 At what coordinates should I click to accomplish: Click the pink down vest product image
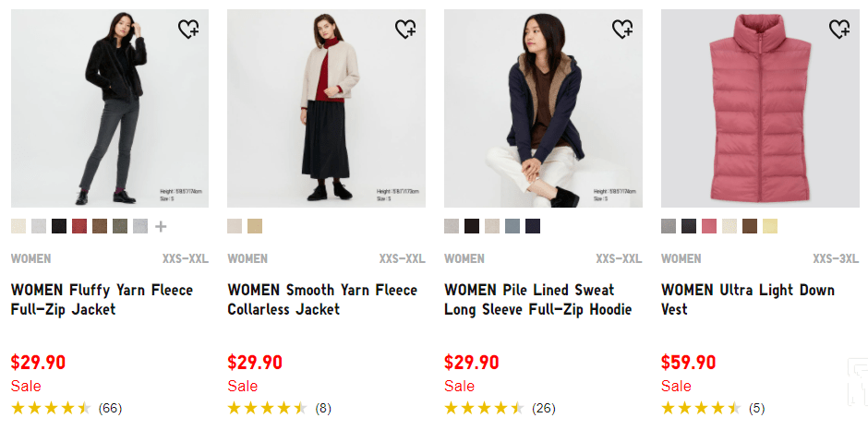[757, 109]
